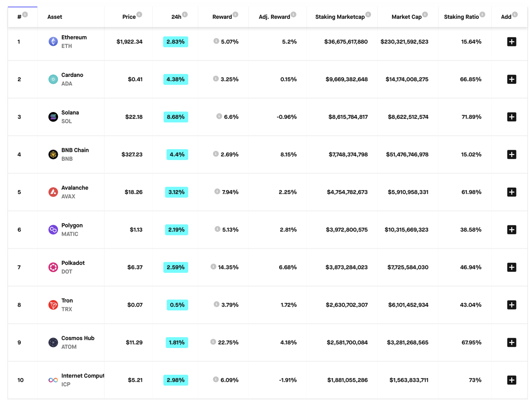Click the Solana SOL logo icon
Screen dimensions: 532x402
point(53,117)
